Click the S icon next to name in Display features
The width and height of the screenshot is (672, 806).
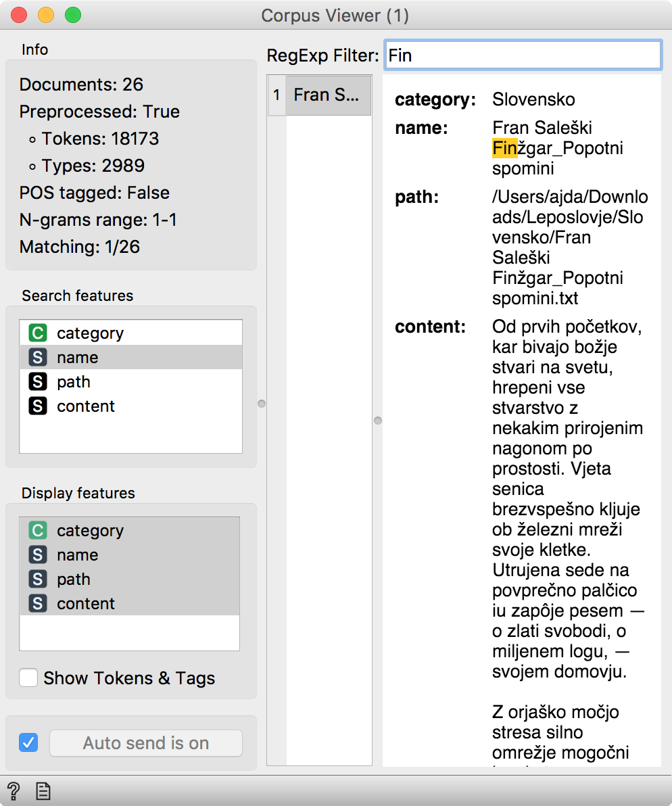click(x=38, y=555)
